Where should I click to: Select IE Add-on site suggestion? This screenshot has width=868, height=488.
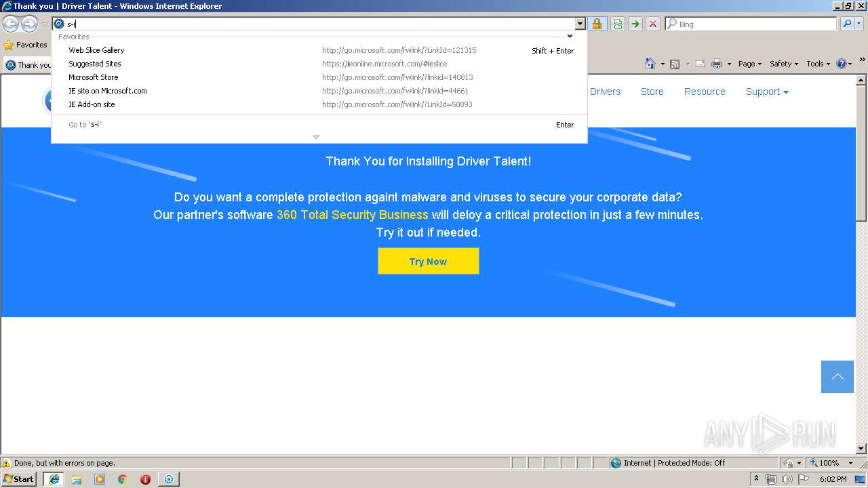pos(319,104)
